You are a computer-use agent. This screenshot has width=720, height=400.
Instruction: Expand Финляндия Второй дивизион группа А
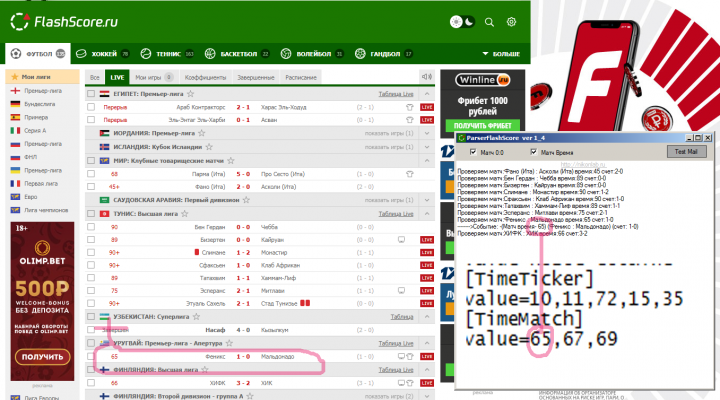tap(427, 396)
